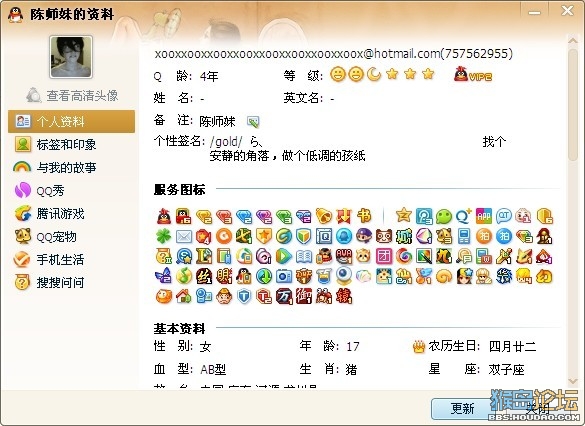The width and height of the screenshot is (585, 426).
Task: Click the blue IQ service icon
Action: (x=324, y=236)
